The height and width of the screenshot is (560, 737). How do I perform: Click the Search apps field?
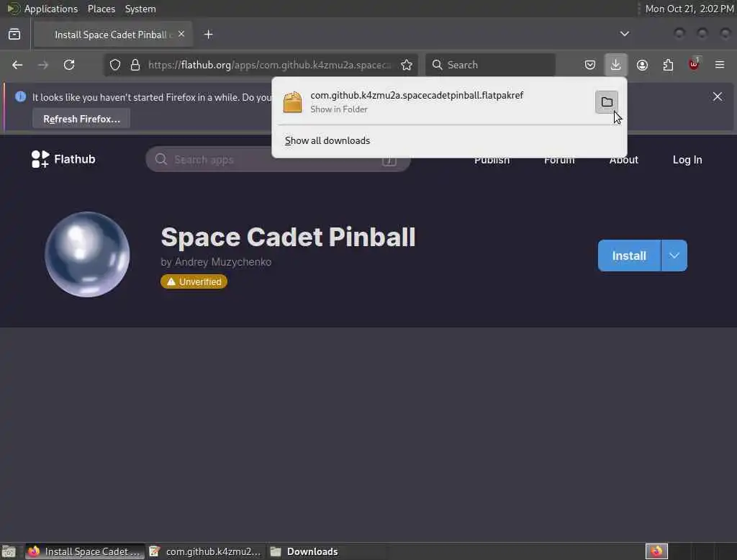point(278,159)
